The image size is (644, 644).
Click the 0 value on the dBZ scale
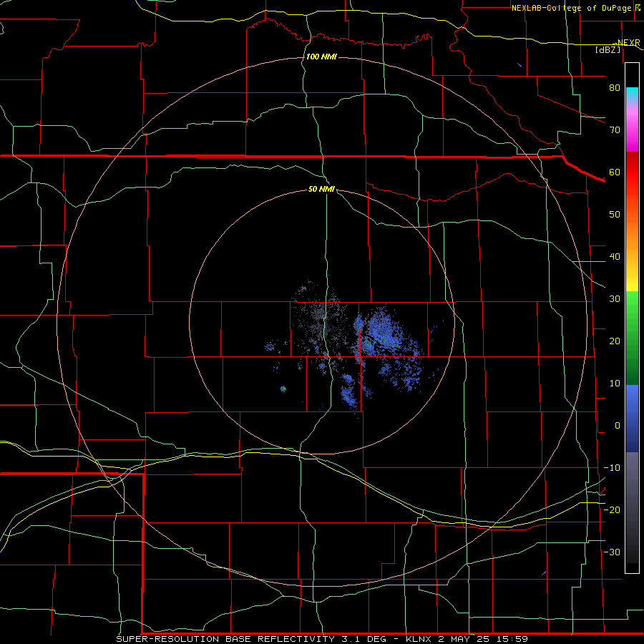click(617, 426)
